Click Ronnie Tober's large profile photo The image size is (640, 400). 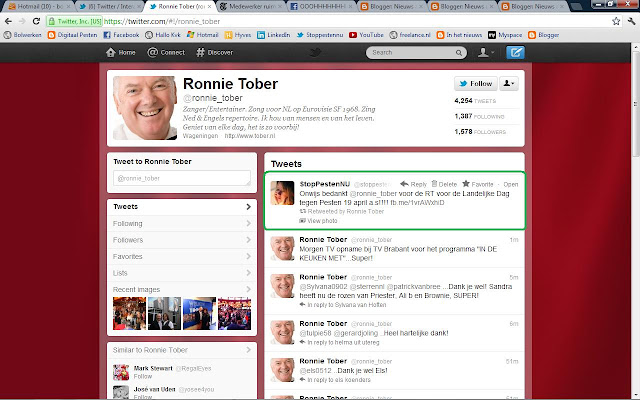[145, 108]
